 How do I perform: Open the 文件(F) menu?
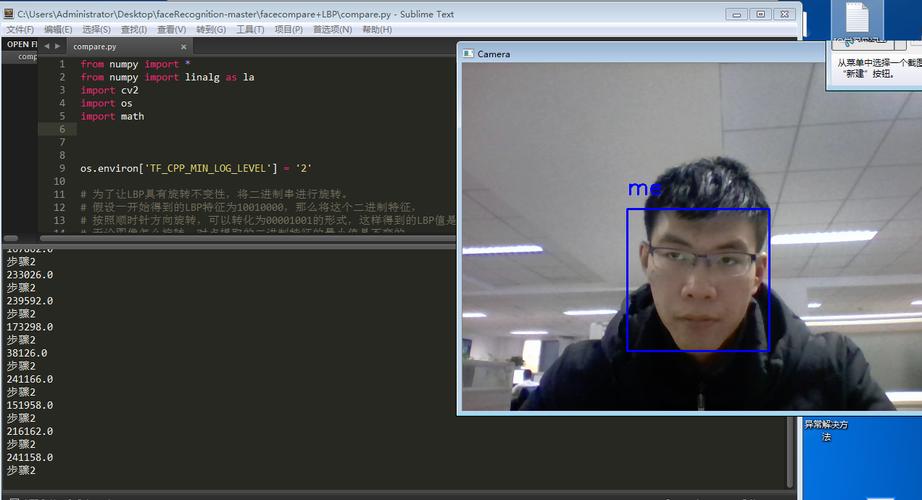click(x=20, y=29)
